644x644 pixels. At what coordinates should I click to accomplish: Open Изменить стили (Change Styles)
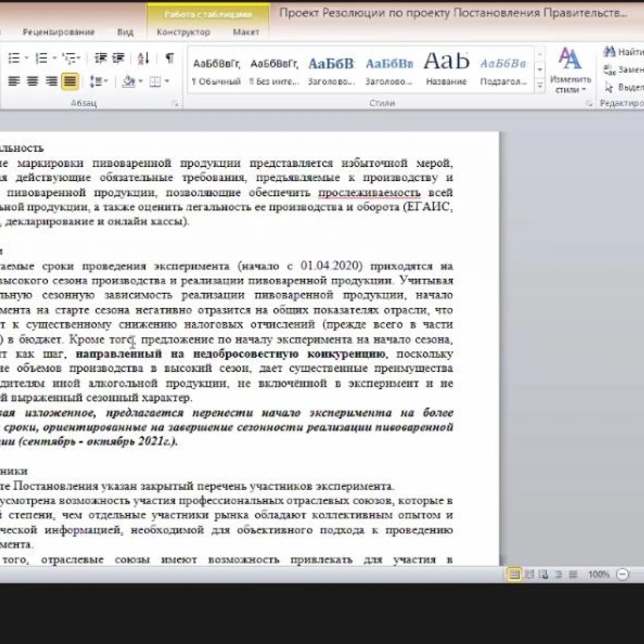coord(570,70)
